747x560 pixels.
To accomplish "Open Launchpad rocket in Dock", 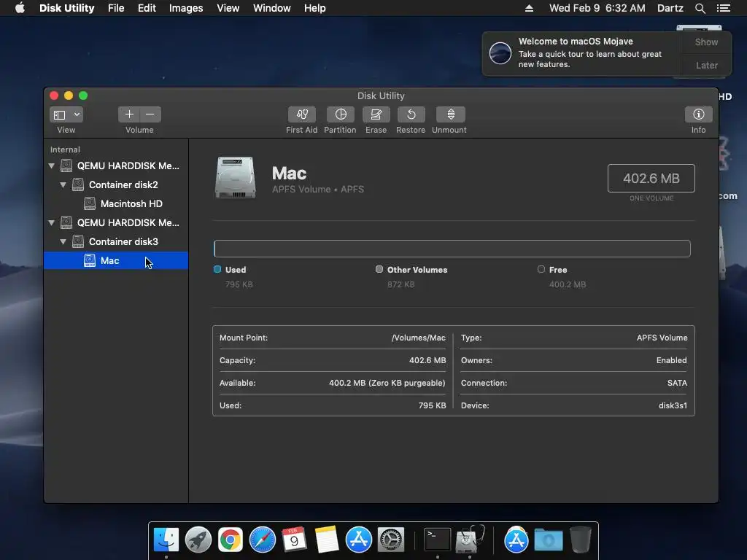I will pyautogui.click(x=198, y=540).
